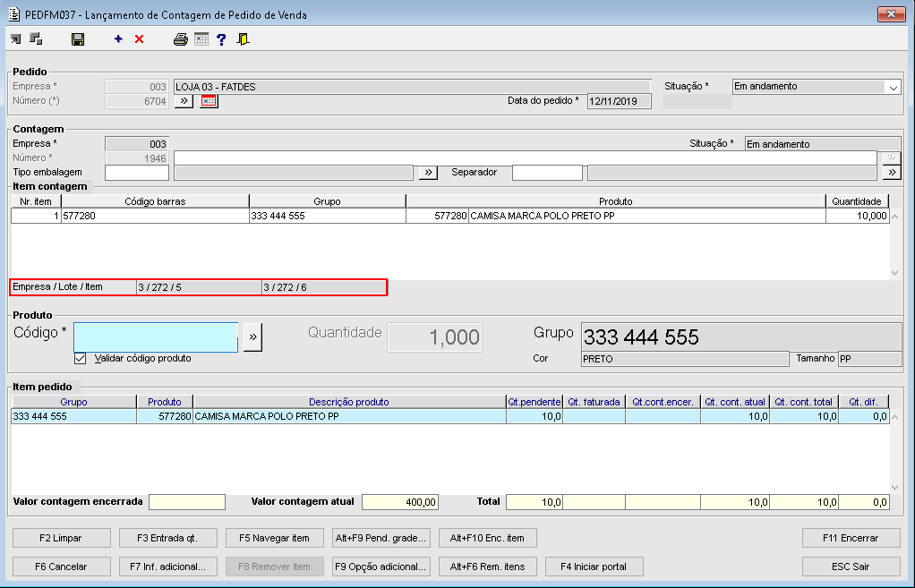Click the large Grupo field 333 444 555
Viewport: 915px width, 588px height.
(x=741, y=337)
